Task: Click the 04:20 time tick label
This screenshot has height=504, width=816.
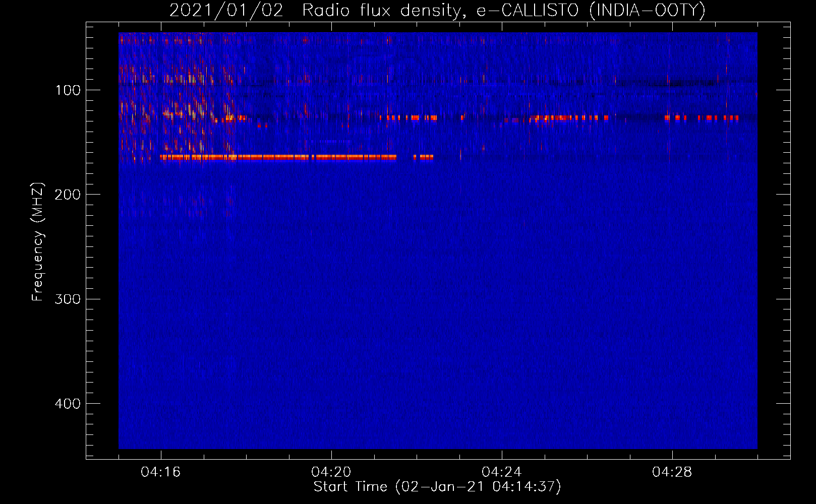Action: (x=331, y=472)
